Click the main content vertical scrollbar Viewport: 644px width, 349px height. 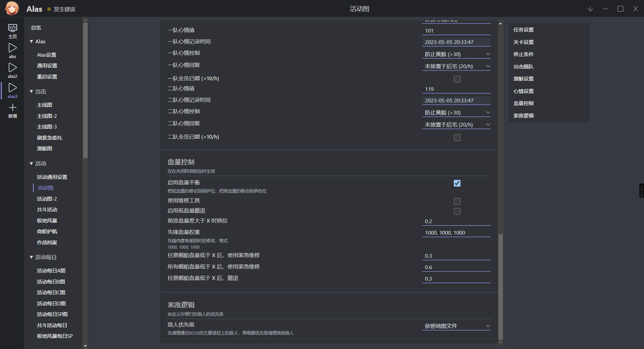(x=500, y=287)
